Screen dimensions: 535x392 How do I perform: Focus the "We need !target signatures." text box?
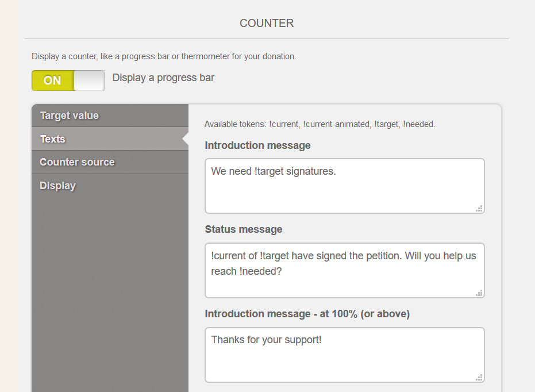click(345, 186)
